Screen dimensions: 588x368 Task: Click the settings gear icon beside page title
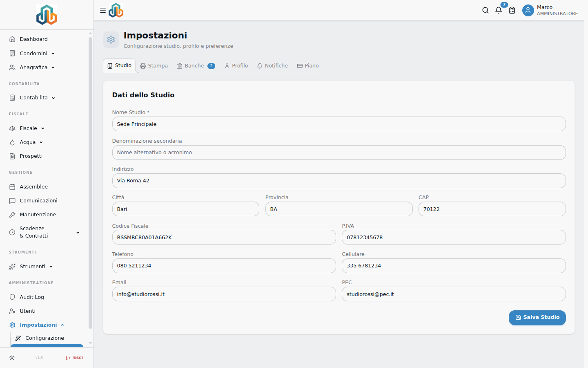[111, 40]
